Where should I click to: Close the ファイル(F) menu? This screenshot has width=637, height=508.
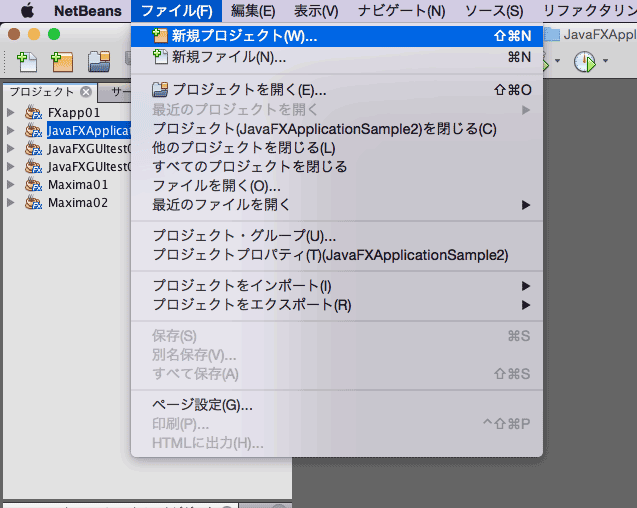(176, 11)
